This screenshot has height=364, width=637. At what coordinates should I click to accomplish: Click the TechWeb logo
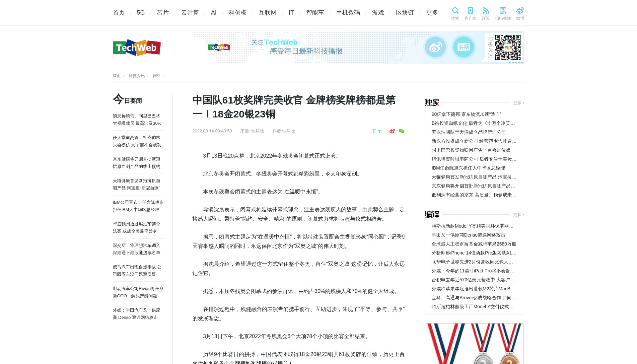point(137,48)
